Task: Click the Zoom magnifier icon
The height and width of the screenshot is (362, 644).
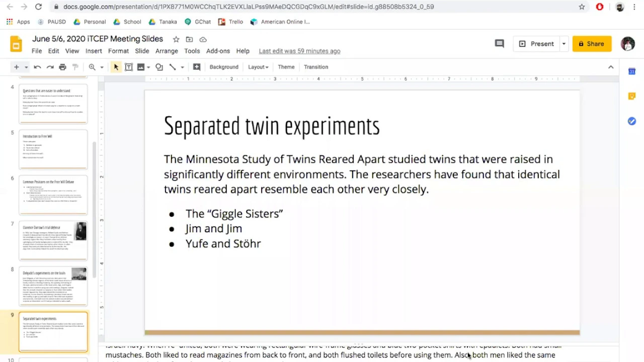Action: click(92, 67)
